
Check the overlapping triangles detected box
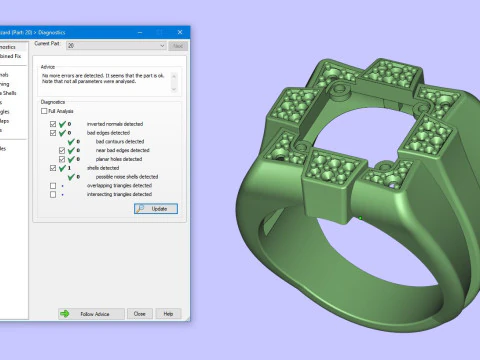tap(53, 186)
